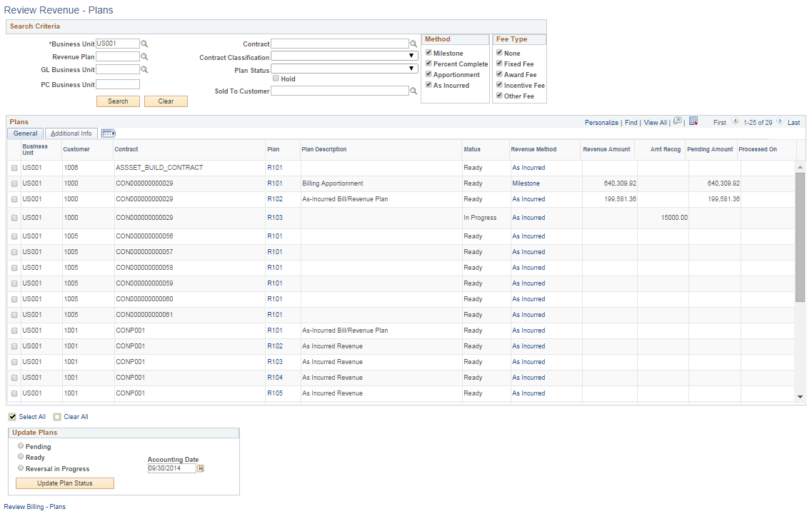812x514 pixels.
Task: Open the Plans grid in popup window
Action: [676, 121]
